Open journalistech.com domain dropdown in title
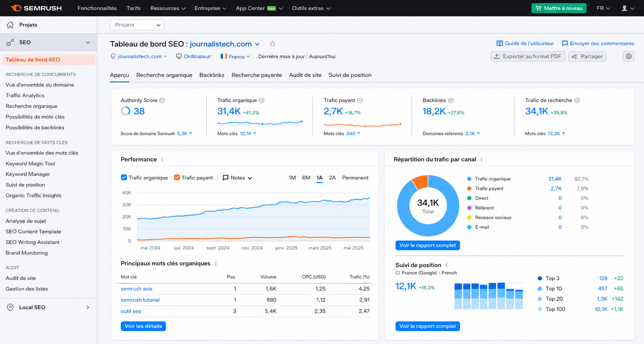 pos(258,44)
